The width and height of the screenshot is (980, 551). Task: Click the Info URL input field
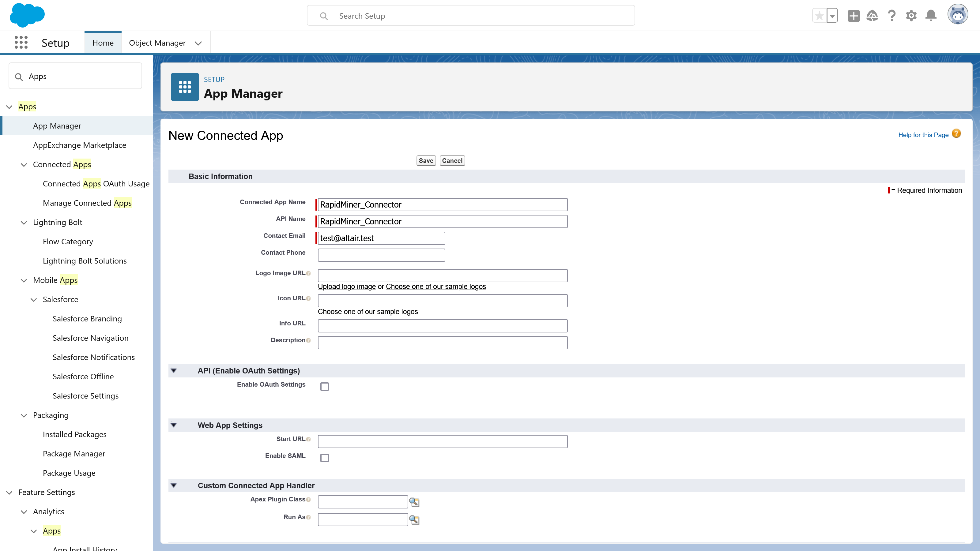[443, 325]
